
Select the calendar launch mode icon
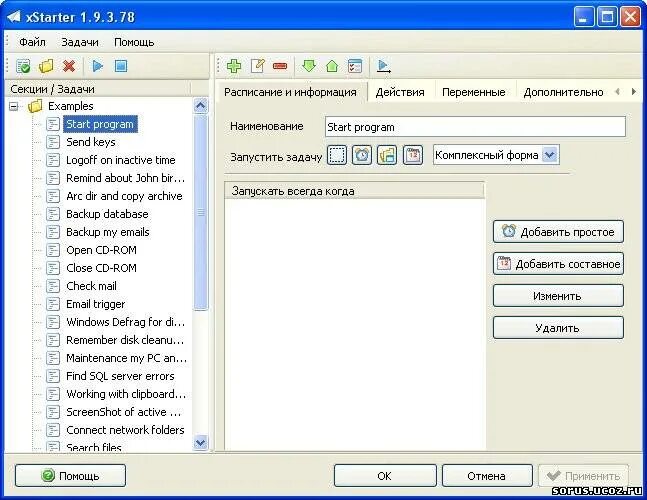[x=413, y=156]
